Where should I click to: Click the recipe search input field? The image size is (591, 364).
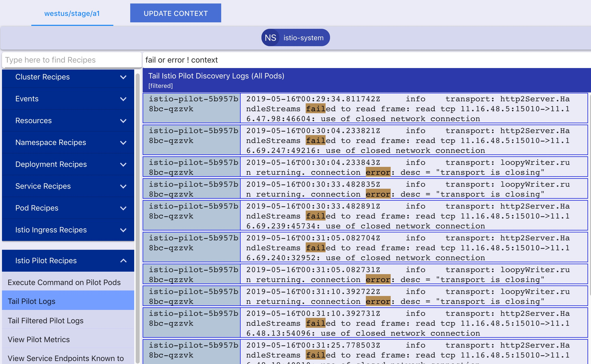click(72, 60)
